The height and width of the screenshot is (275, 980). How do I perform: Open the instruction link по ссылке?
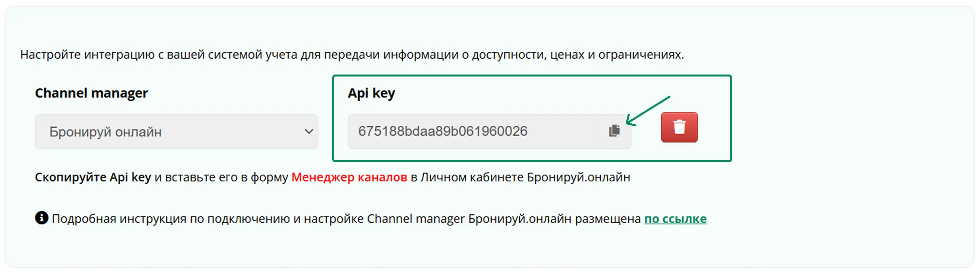click(675, 219)
